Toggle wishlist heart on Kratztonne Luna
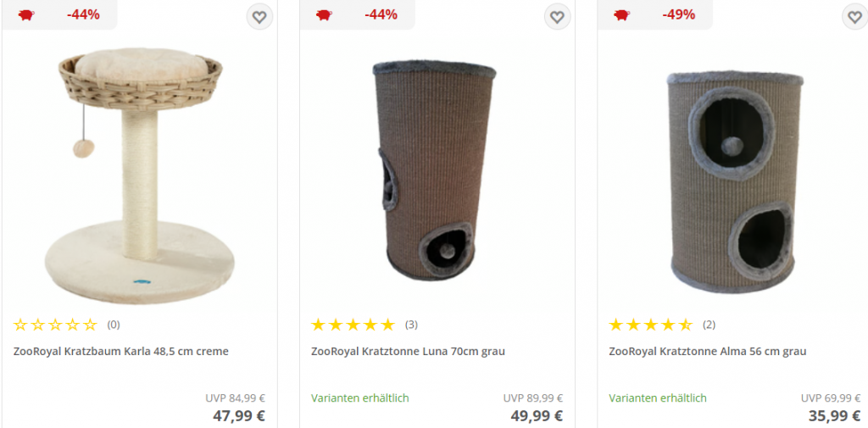The image size is (868, 428). pos(557,17)
